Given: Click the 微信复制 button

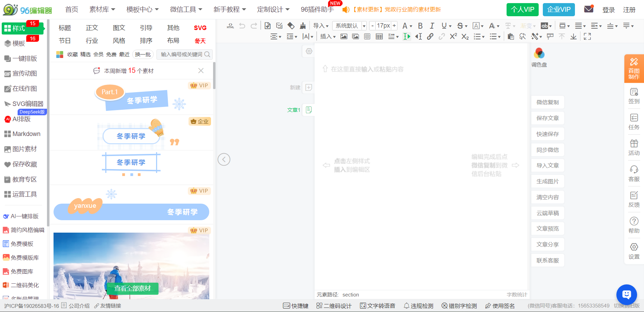Looking at the screenshot, I should [548, 102].
